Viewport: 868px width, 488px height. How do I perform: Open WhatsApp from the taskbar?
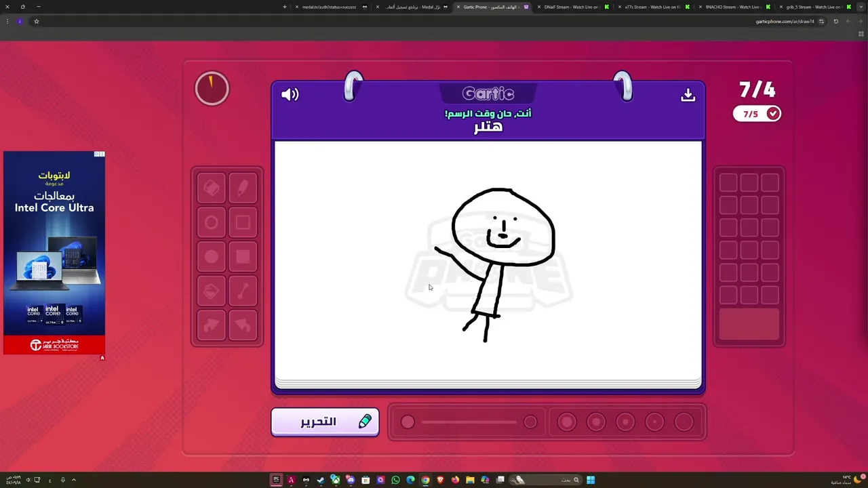pos(395,480)
